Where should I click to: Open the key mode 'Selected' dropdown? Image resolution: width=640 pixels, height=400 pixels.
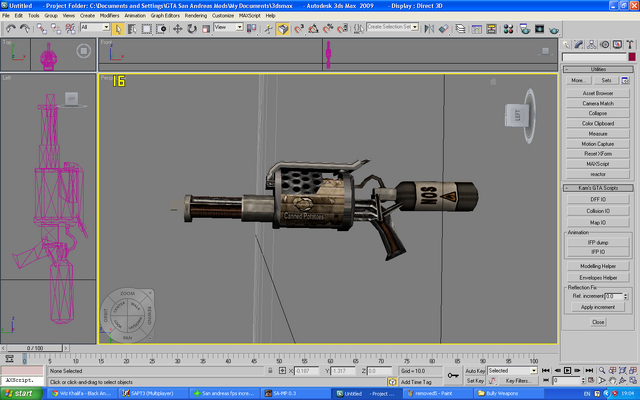point(512,371)
